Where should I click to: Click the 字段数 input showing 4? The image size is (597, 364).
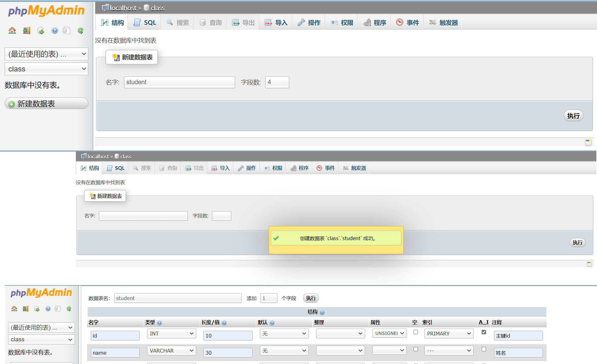(277, 82)
